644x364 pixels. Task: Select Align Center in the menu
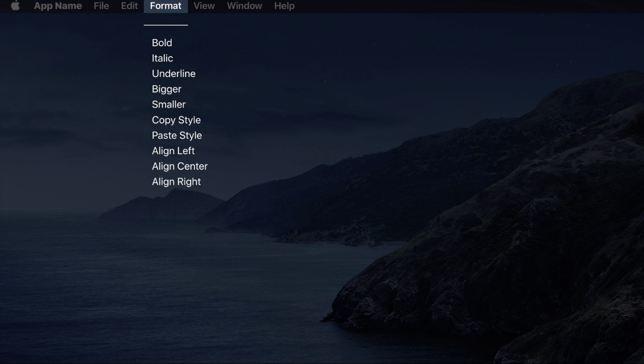180,166
